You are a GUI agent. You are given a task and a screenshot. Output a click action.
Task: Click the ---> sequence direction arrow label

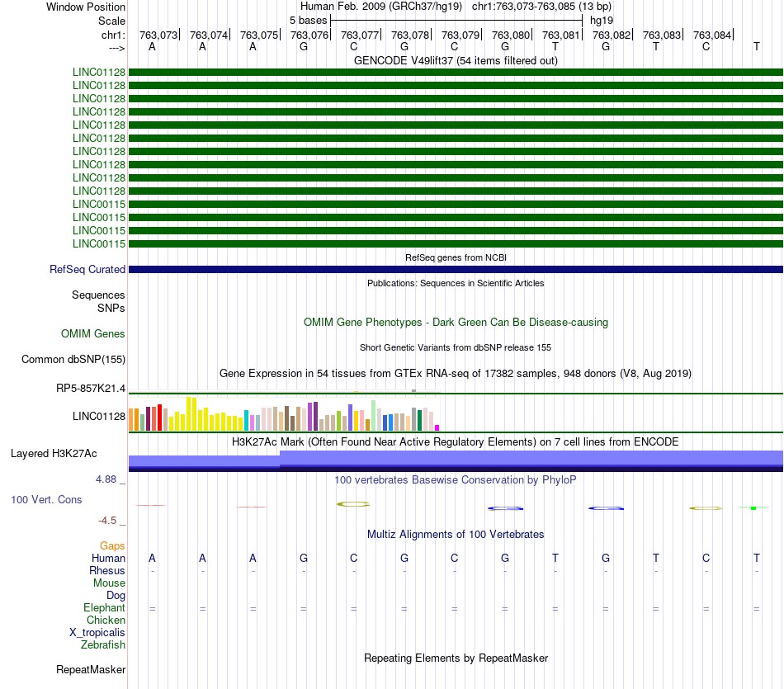(116, 48)
